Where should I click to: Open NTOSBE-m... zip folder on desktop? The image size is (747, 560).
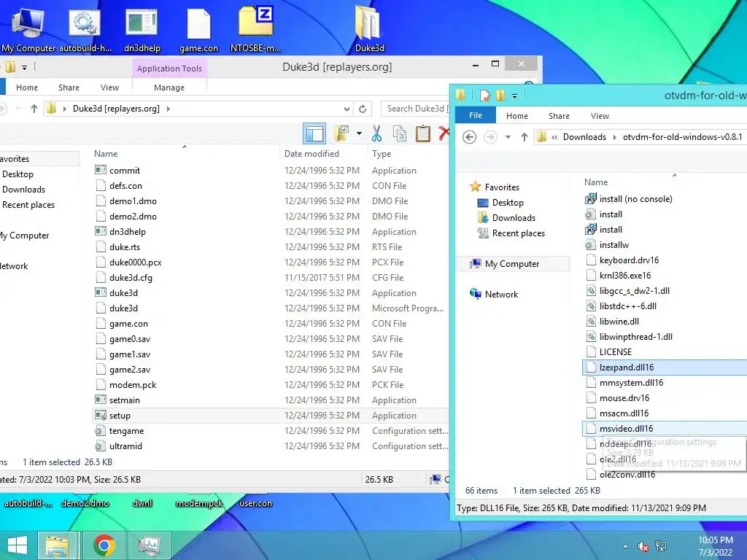coord(256,28)
